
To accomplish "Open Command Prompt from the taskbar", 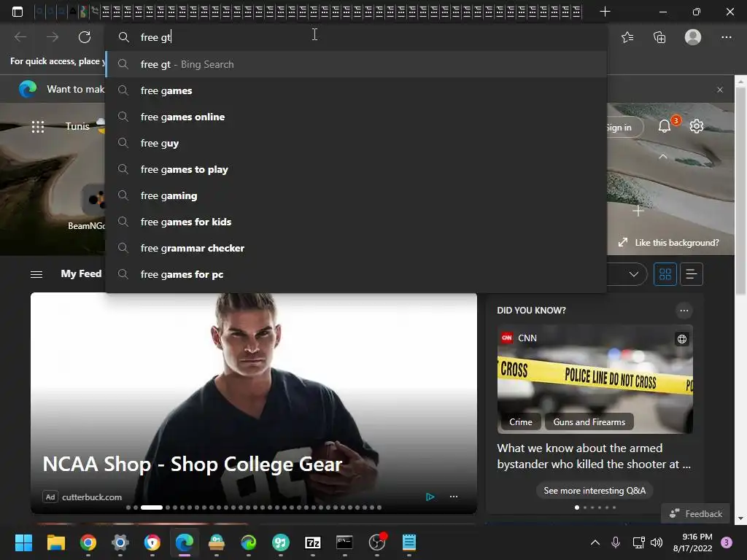I will 344,542.
